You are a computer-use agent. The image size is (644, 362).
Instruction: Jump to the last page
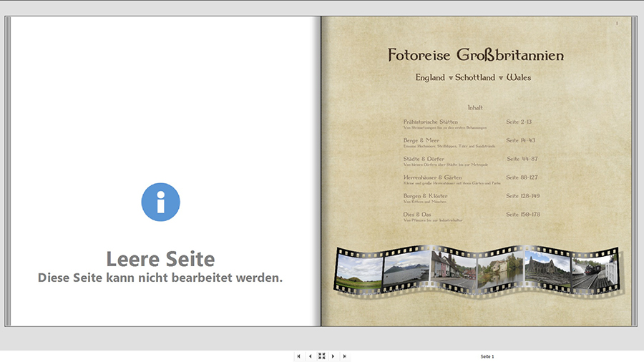point(344,356)
